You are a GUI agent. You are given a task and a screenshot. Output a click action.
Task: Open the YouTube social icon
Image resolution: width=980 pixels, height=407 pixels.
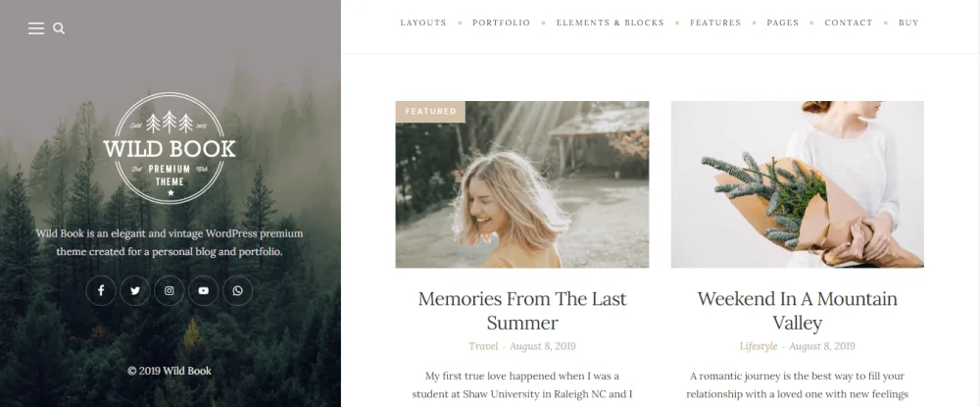tap(203, 290)
